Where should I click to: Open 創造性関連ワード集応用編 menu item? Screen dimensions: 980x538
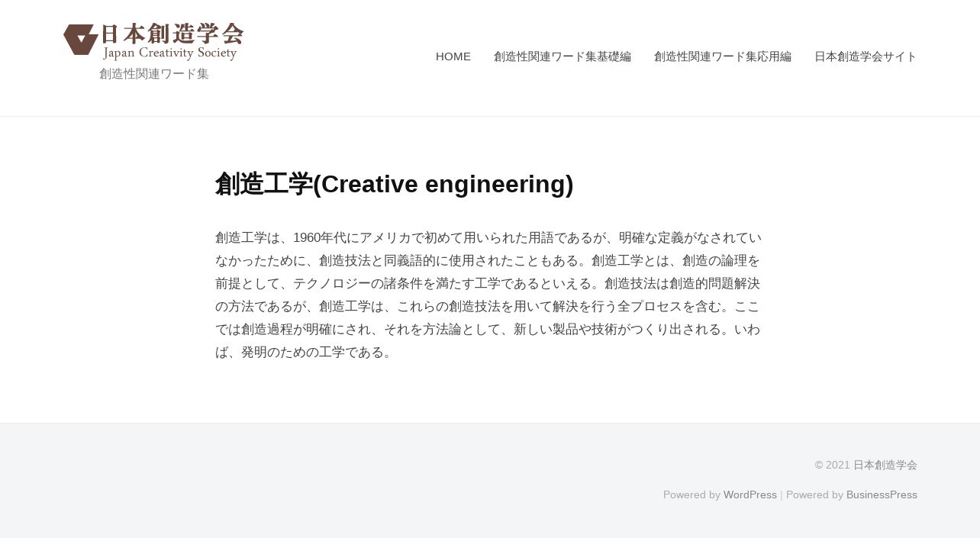[x=723, y=56]
